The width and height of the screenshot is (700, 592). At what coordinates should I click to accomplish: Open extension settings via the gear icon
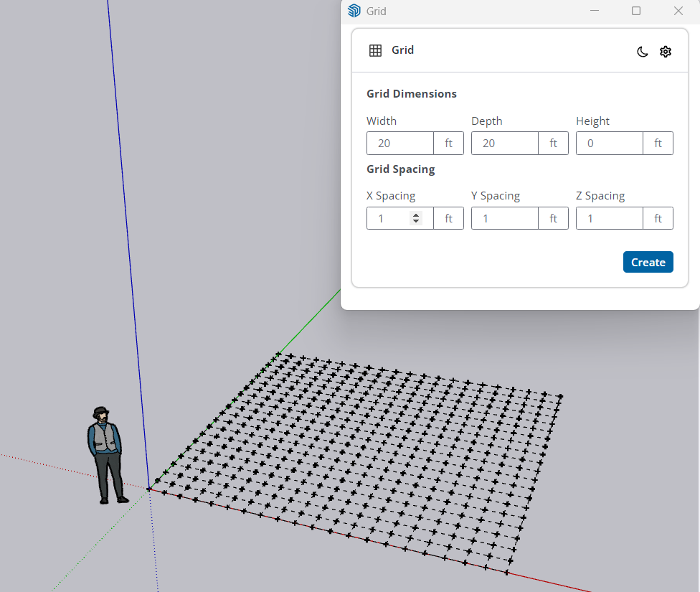(x=666, y=51)
